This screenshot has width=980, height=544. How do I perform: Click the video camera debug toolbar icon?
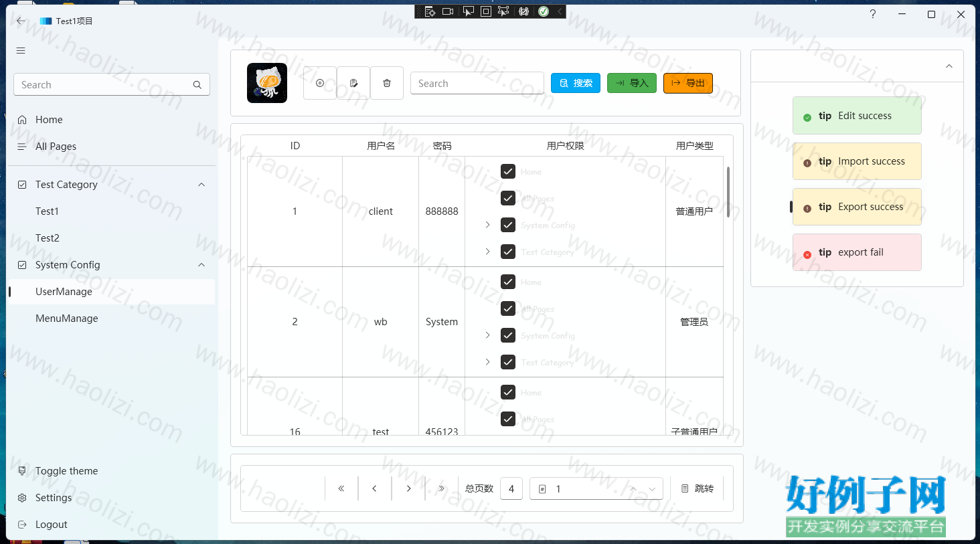click(448, 11)
